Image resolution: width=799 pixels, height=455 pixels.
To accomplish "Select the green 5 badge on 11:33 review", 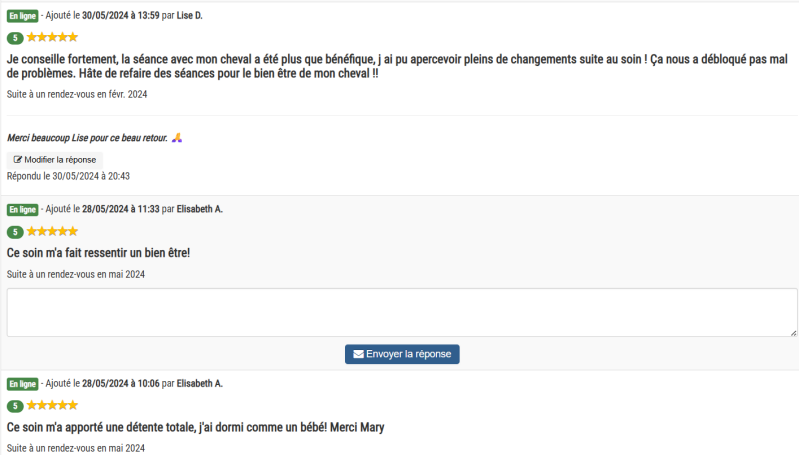I will pyautogui.click(x=15, y=232).
